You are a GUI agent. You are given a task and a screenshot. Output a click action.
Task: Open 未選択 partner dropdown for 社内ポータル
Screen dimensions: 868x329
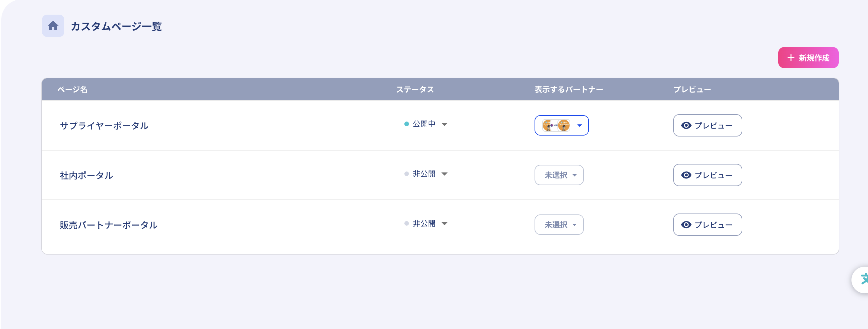[x=559, y=175]
